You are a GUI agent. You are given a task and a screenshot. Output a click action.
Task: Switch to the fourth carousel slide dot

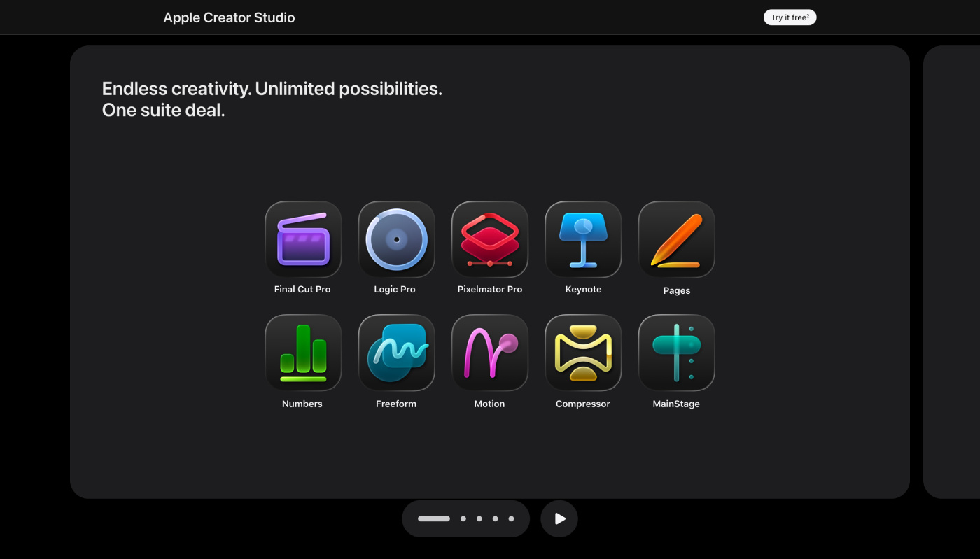click(x=496, y=518)
